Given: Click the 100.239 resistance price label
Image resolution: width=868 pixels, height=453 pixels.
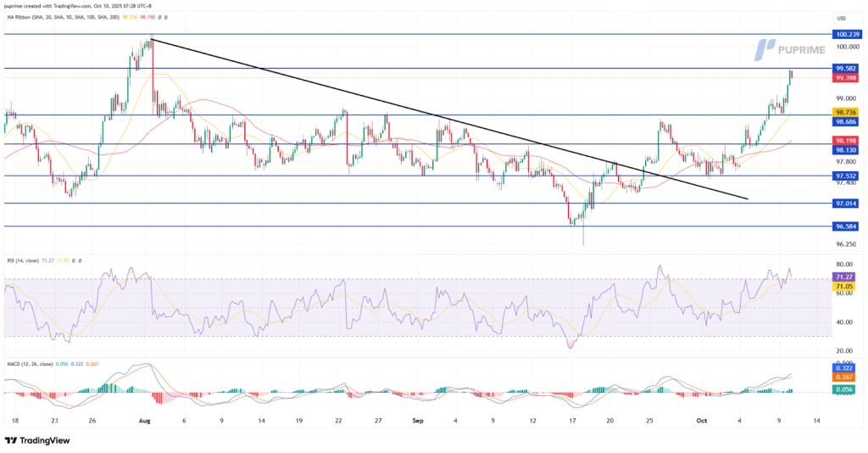Looking at the screenshot, I should (847, 34).
